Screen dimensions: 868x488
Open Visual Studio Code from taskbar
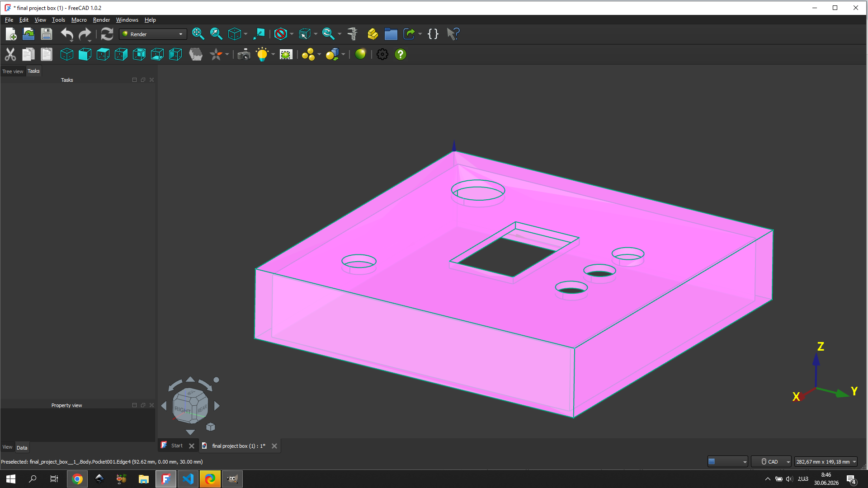point(188,479)
